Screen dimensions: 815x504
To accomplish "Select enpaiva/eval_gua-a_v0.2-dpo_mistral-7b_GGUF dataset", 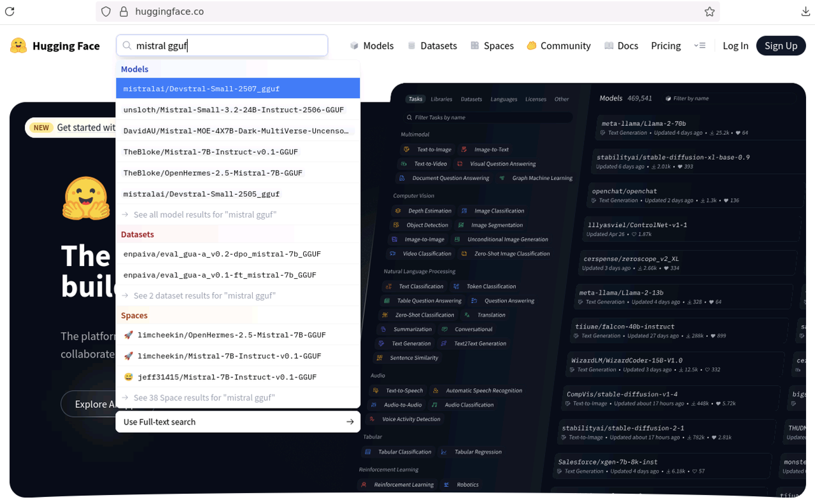I will pyautogui.click(x=238, y=254).
